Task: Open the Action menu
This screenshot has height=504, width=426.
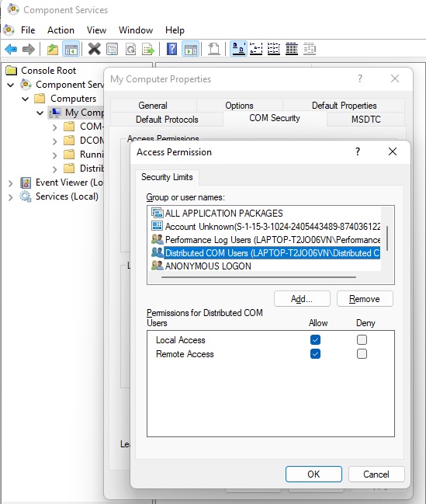Action: (61, 30)
